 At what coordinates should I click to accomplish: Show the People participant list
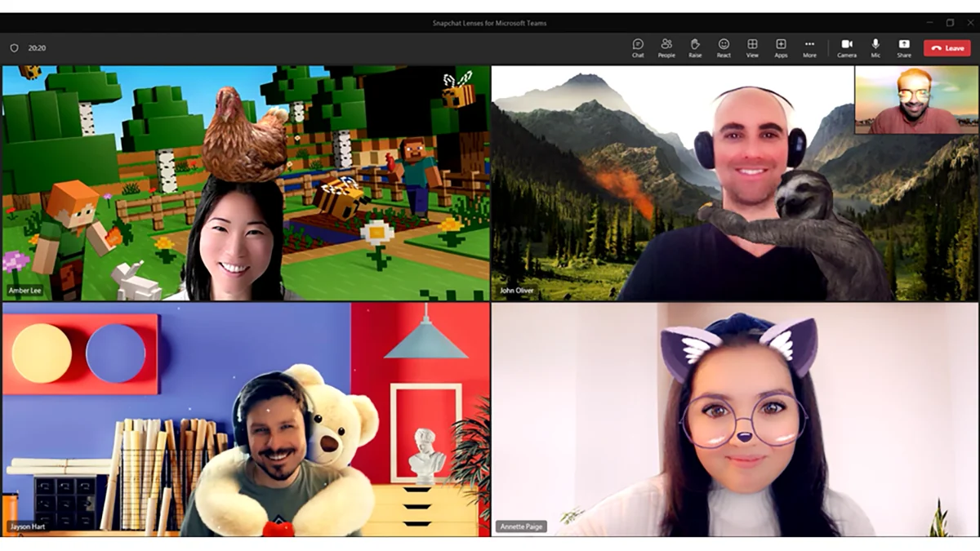[x=666, y=47]
